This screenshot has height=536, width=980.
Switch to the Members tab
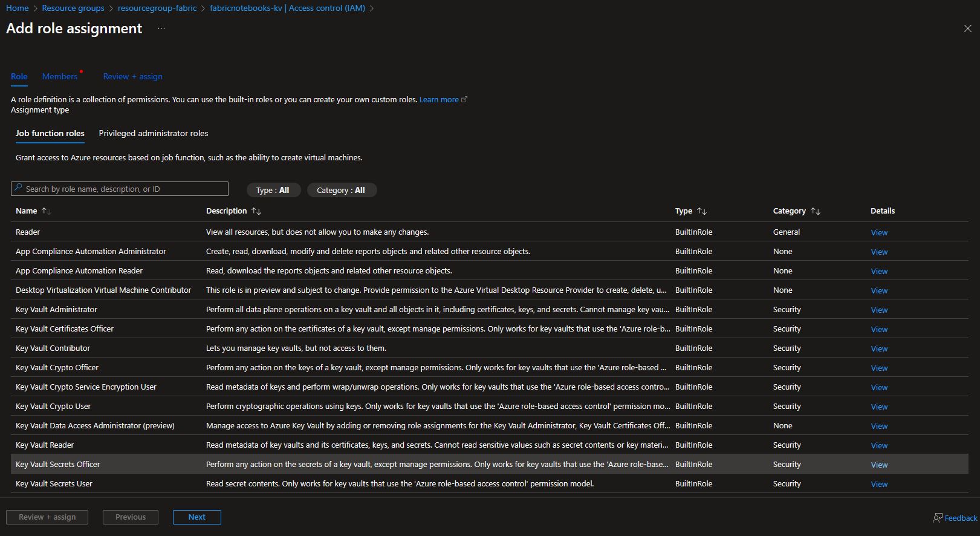59,76
